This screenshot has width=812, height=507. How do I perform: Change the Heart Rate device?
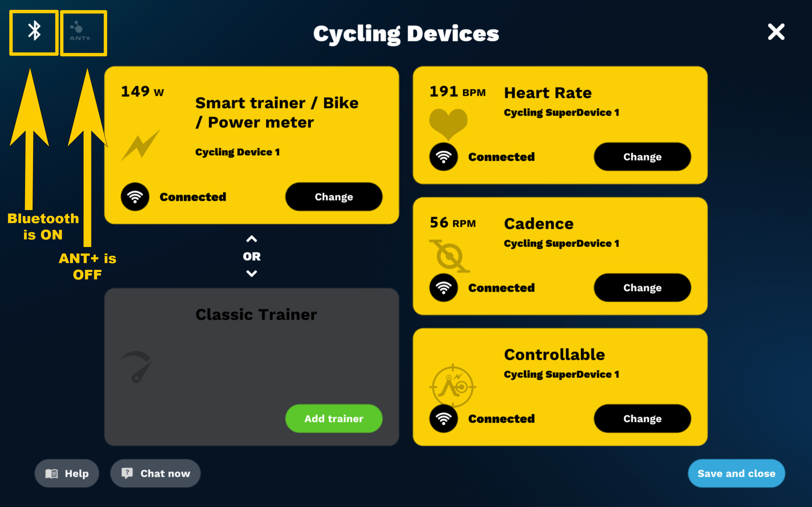point(642,157)
